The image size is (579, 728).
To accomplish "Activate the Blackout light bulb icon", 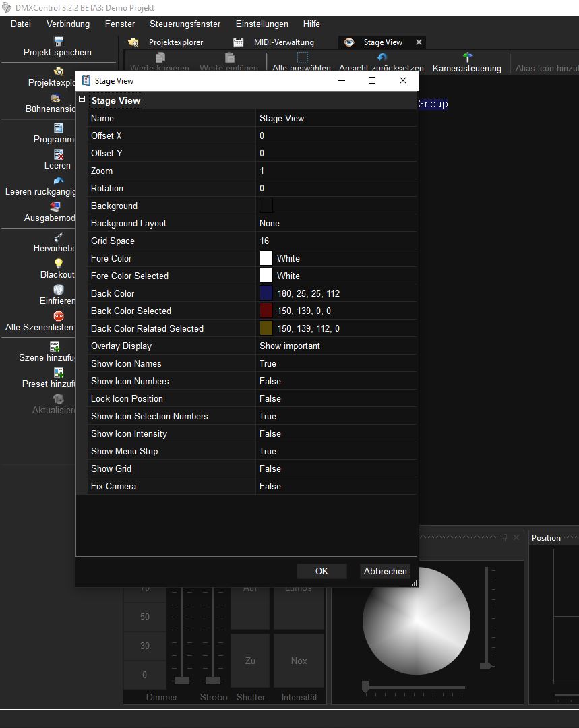I will [x=58, y=264].
